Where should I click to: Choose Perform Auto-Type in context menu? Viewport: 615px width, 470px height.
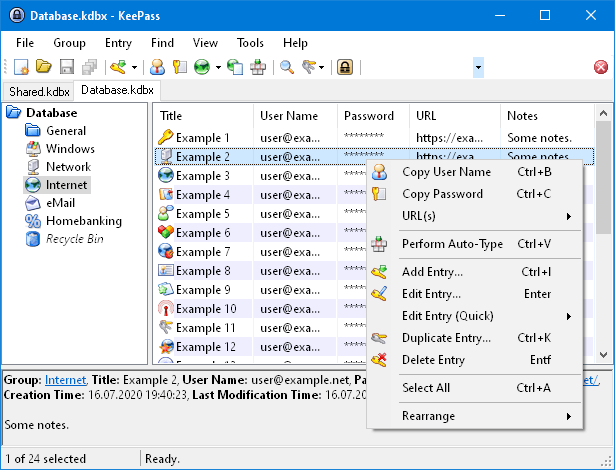coord(475,244)
